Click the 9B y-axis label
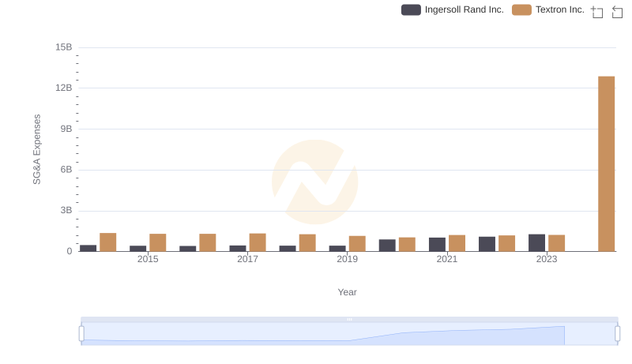 66,129
